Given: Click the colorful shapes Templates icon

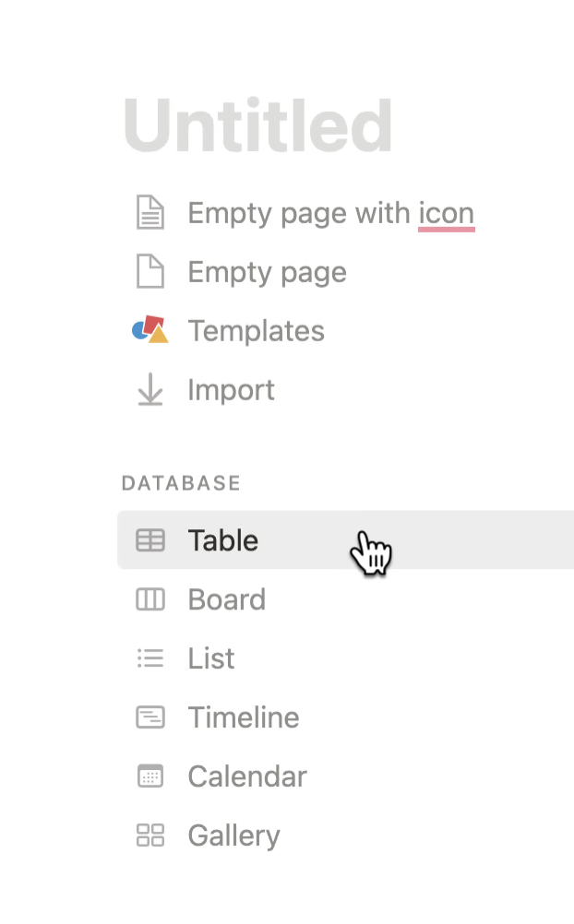Looking at the screenshot, I should coord(149,330).
